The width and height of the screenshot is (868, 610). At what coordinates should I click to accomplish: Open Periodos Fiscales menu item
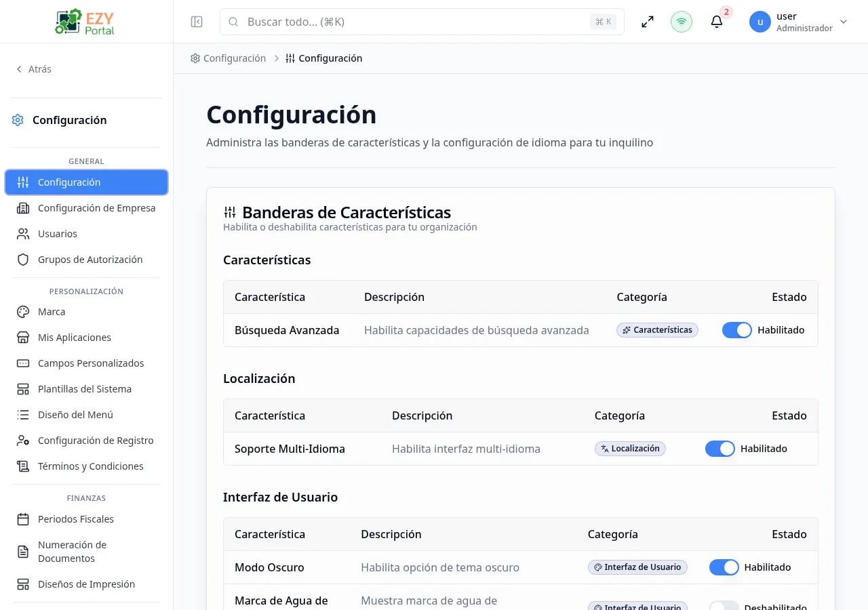(x=86, y=519)
